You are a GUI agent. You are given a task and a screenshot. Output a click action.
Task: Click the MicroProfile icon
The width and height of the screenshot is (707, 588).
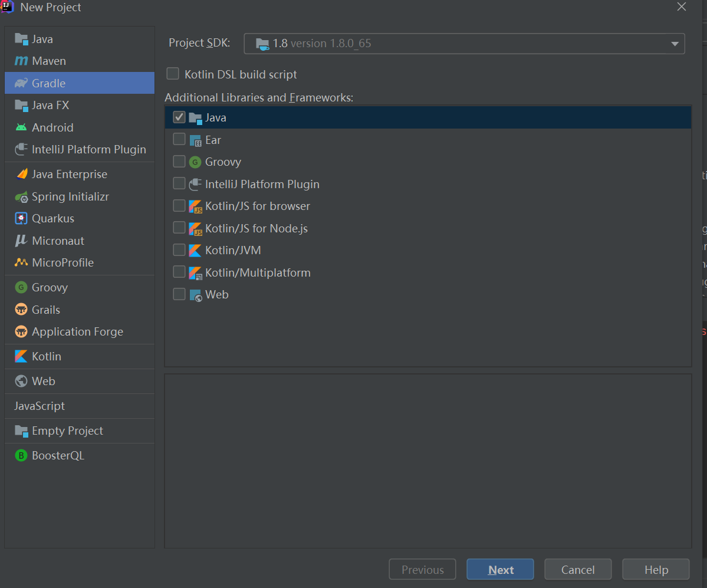pyautogui.click(x=21, y=262)
